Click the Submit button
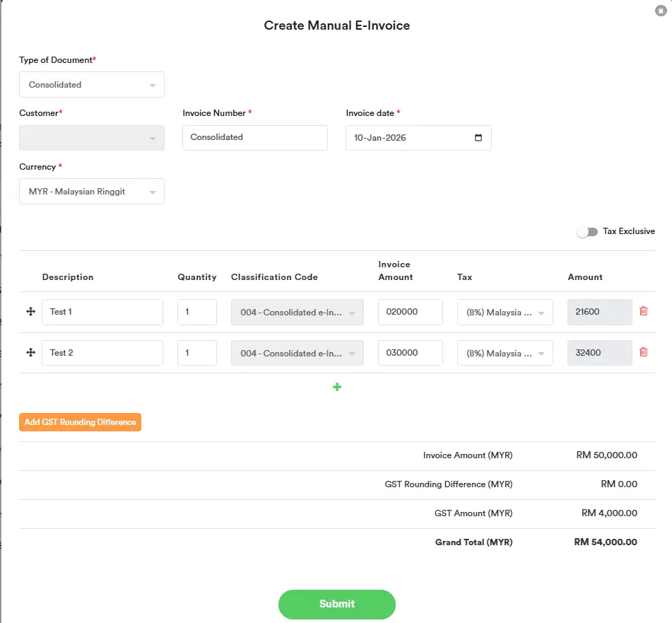The height and width of the screenshot is (623, 672). [337, 604]
